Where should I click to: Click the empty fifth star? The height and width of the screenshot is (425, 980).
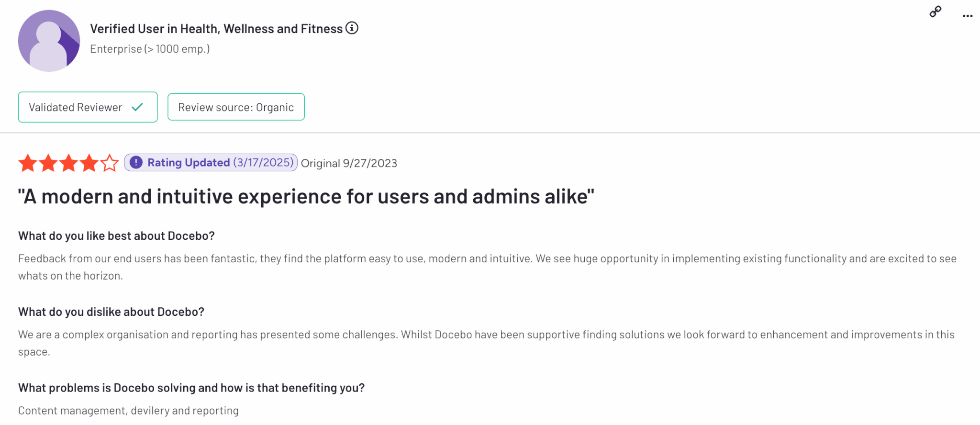pos(110,163)
